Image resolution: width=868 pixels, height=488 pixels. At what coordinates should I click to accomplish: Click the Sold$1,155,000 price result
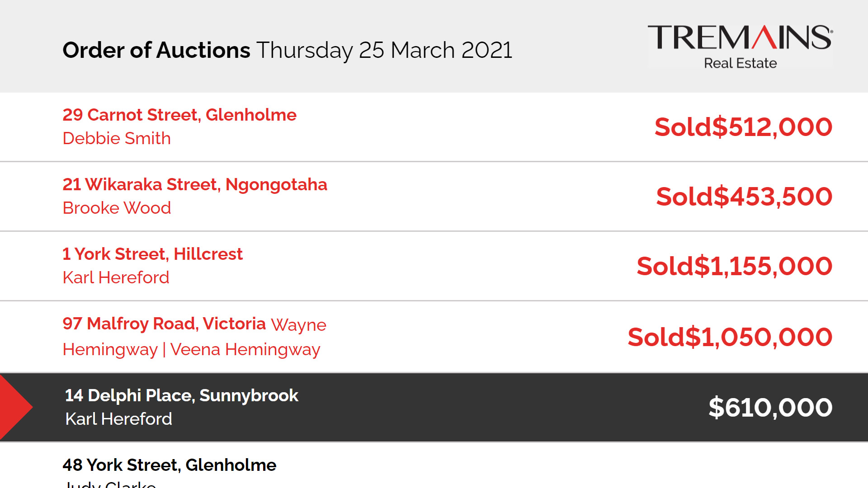[x=734, y=266]
